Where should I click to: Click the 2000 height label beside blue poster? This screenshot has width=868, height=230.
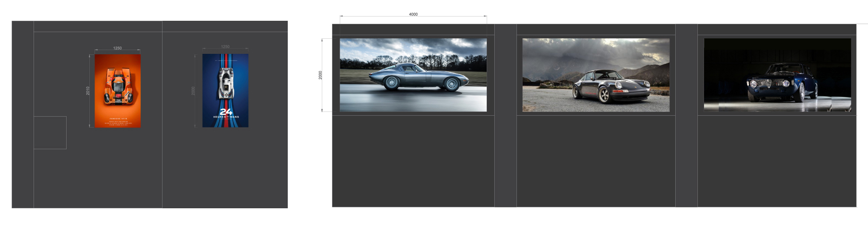193,91
